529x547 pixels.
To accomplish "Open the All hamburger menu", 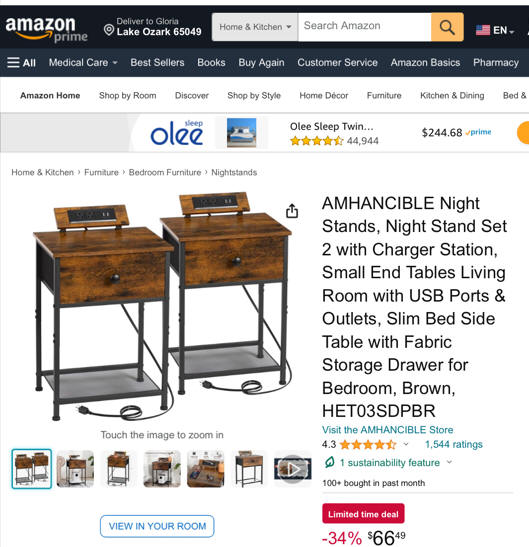I will (21, 62).
